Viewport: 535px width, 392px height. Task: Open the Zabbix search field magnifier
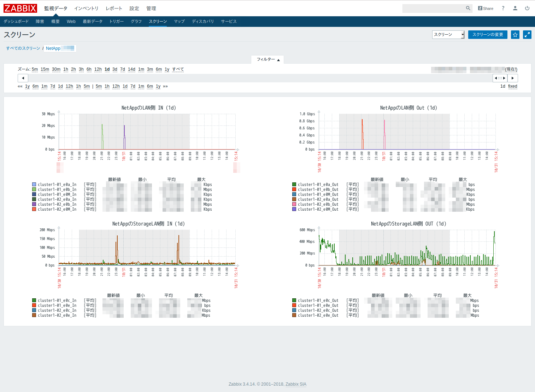[x=468, y=8]
